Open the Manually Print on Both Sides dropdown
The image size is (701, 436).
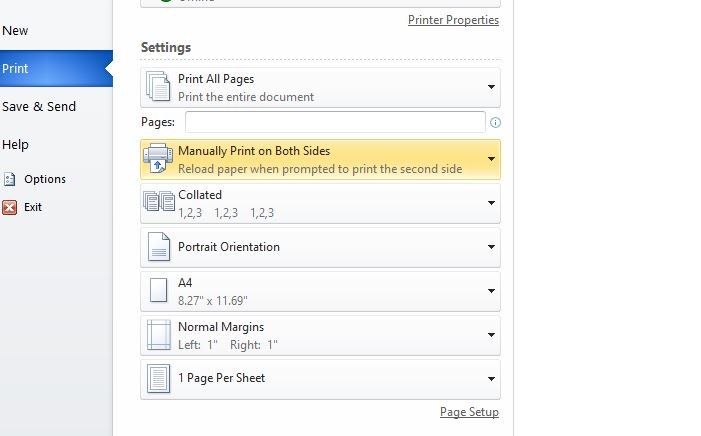491,159
